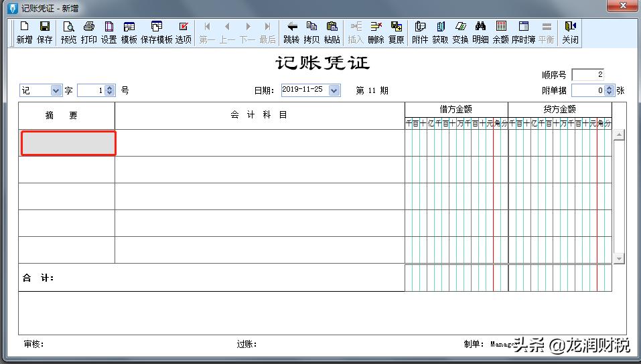The height and width of the screenshot is (364, 641).
Task: Click the 合计 total label
Action: click(x=38, y=278)
